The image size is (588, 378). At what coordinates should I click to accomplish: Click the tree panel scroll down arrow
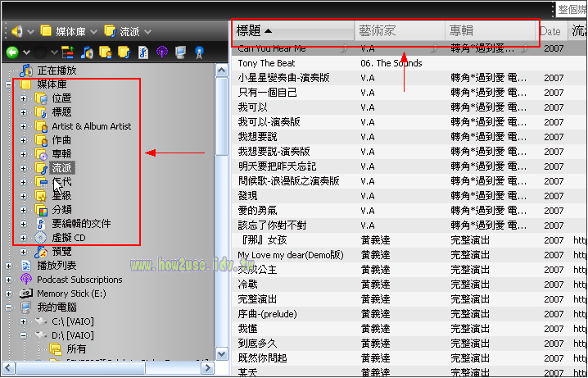point(221,353)
